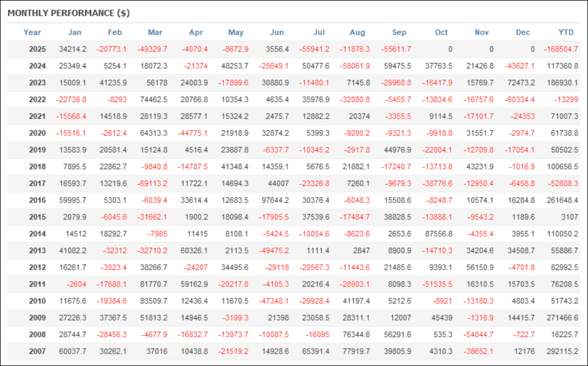Click the Sep column header

[399, 32]
